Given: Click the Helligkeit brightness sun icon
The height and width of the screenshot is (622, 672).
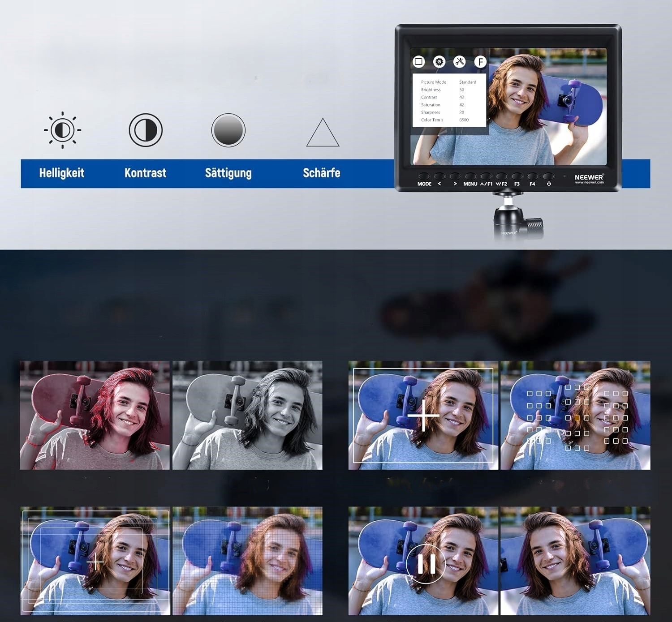Looking at the screenshot, I should [x=62, y=130].
